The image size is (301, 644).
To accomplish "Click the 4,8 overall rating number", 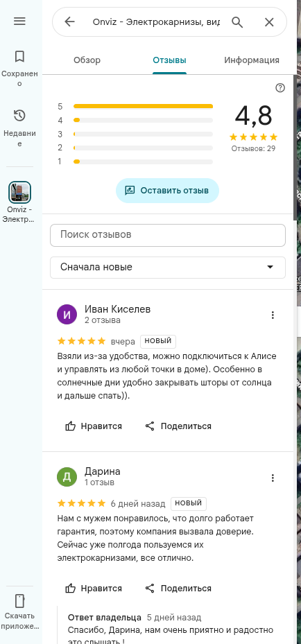I will 253,116.
